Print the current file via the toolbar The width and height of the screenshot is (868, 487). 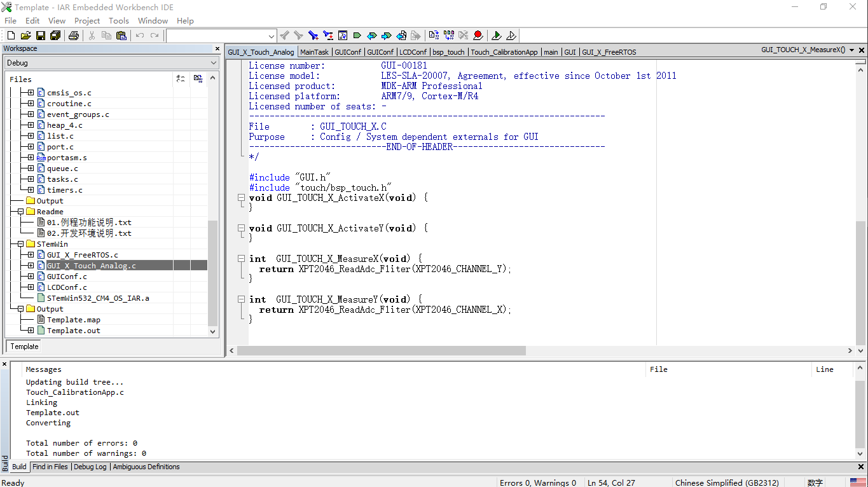tap(74, 36)
